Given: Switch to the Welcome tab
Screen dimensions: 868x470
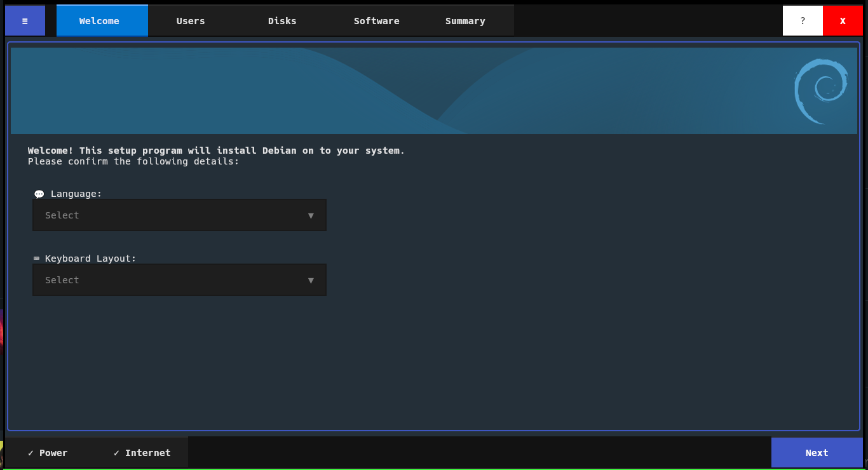Looking at the screenshot, I should [102, 21].
